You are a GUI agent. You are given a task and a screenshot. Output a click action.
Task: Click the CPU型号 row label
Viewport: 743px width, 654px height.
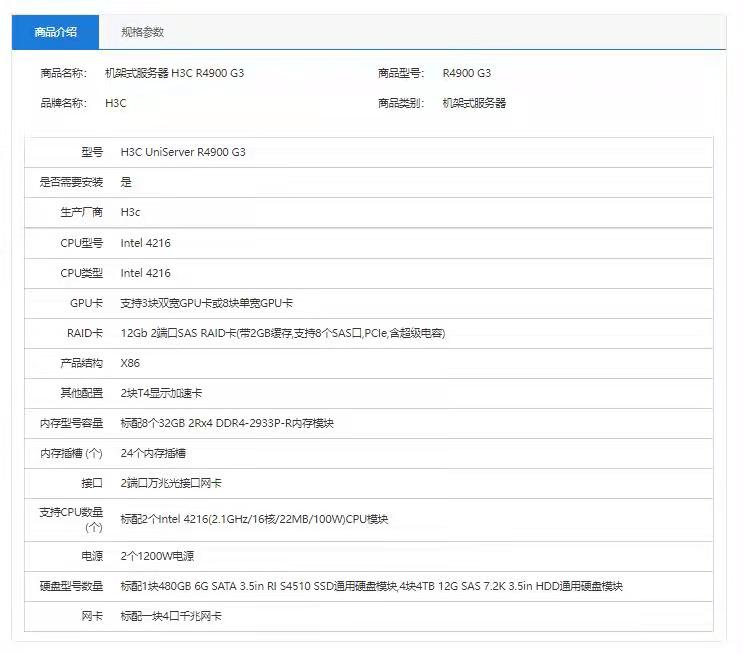click(x=82, y=243)
